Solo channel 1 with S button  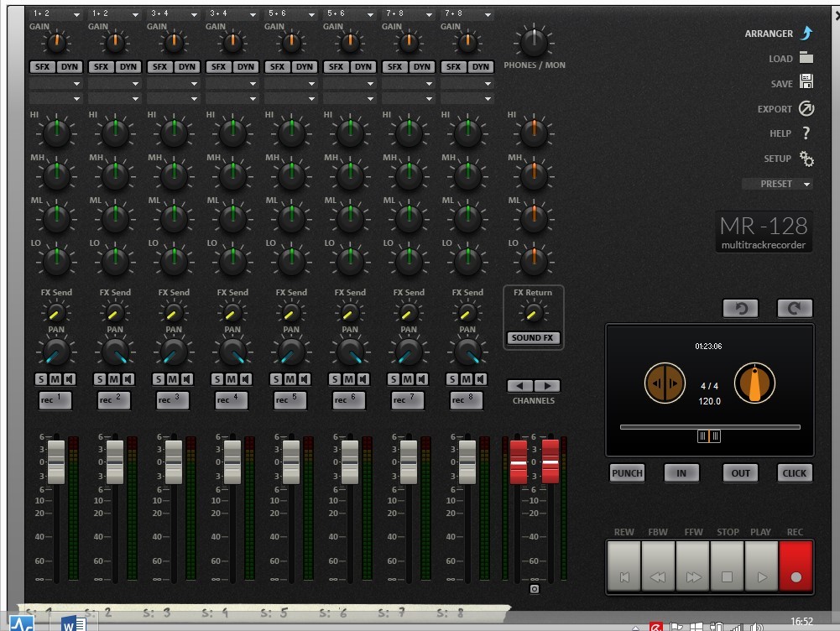click(x=41, y=379)
